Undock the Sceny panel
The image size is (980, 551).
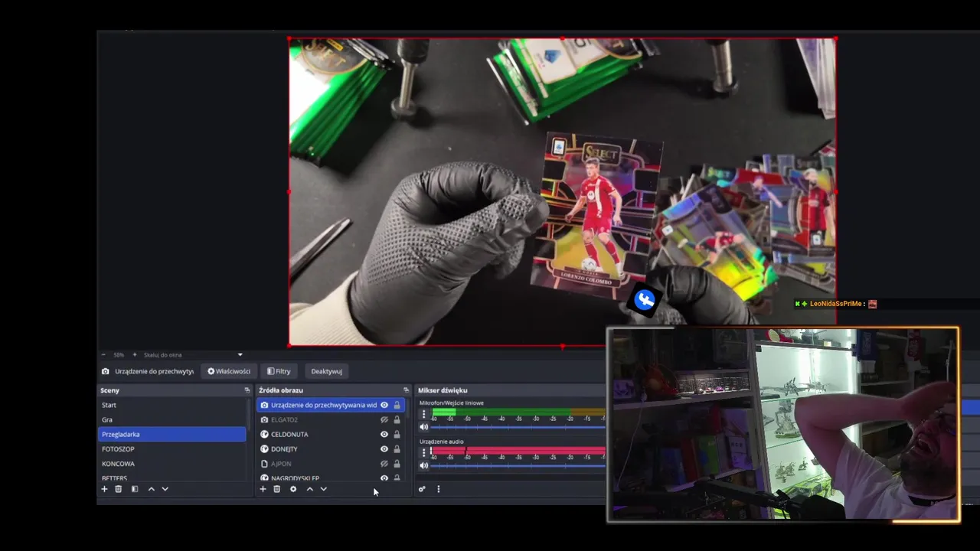pyautogui.click(x=247, y=390)
